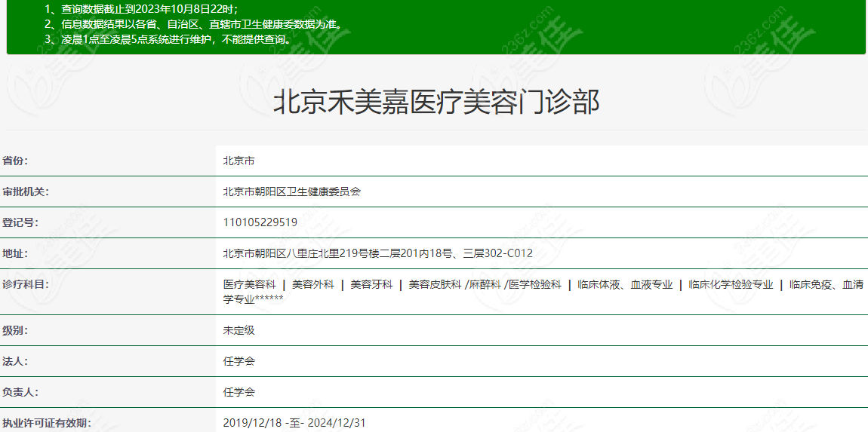Click the 医疗美容科 department entry

point(249,284)
